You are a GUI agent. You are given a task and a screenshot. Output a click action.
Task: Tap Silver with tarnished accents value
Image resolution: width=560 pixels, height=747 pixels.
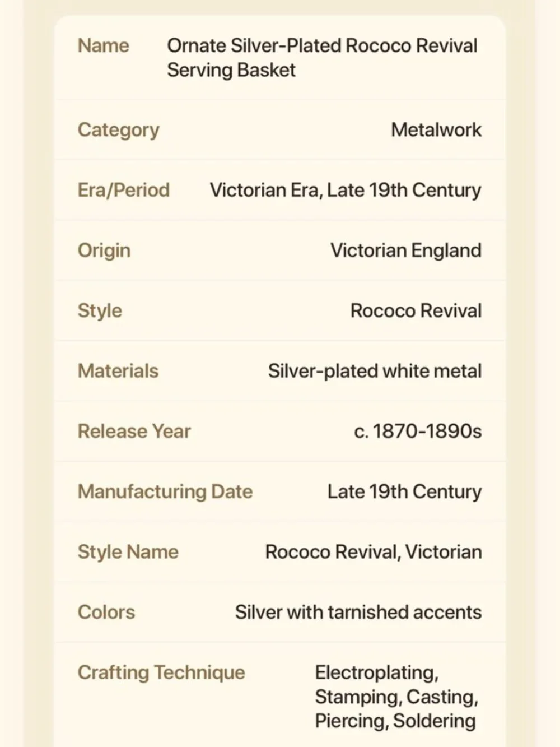358,612
